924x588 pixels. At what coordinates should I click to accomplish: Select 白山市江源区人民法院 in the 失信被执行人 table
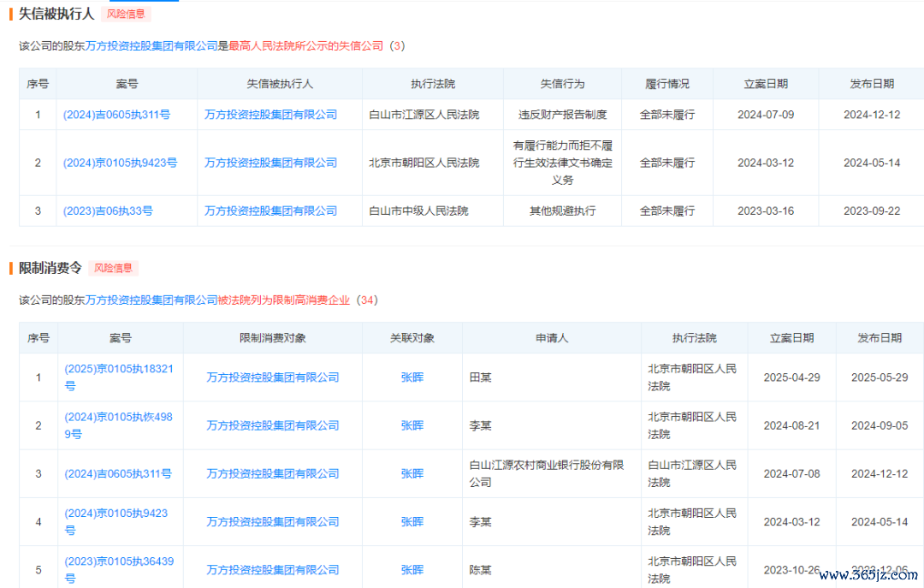pyautogui.click(x=423, y=115)
